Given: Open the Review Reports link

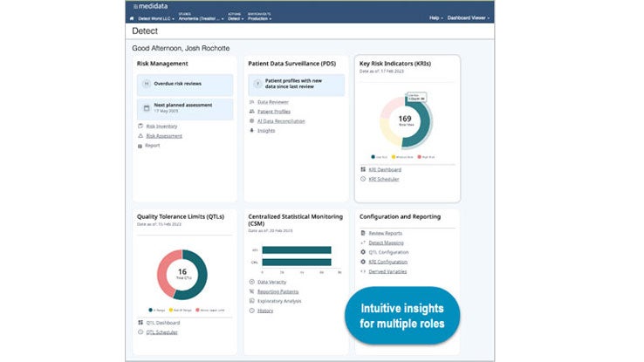Looking at the screenshot, I should 385,233.
